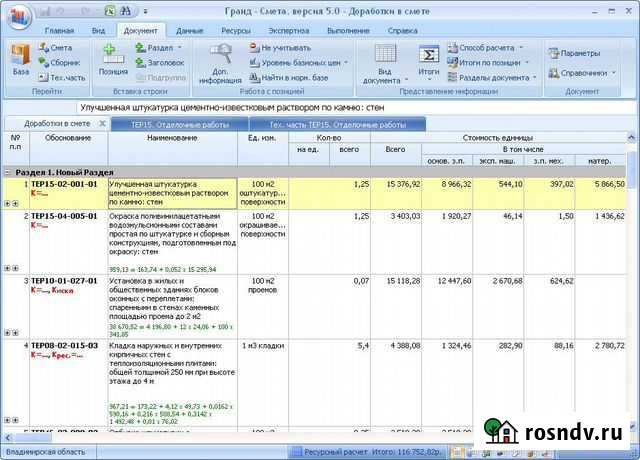Viewport: 640px width, 460px height.
Task: Click the Вид документа icon
Action: pos(384,60)
